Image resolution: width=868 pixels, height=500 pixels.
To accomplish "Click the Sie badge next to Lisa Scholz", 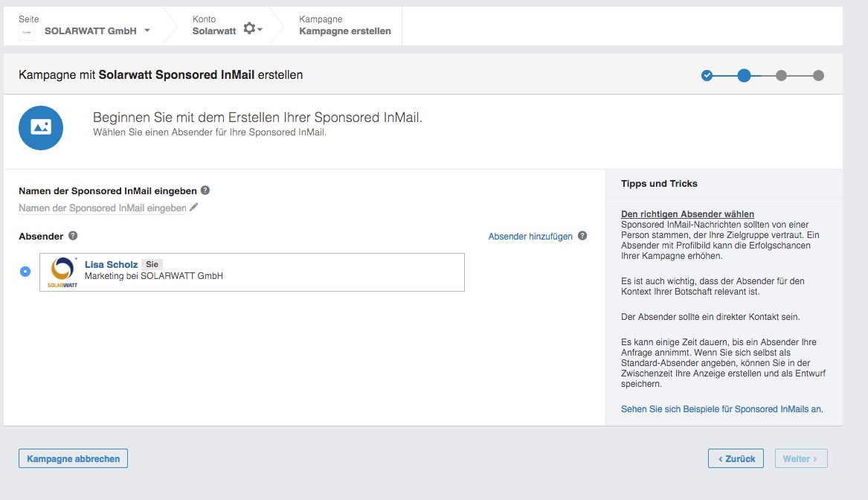I will click(152, 265).
